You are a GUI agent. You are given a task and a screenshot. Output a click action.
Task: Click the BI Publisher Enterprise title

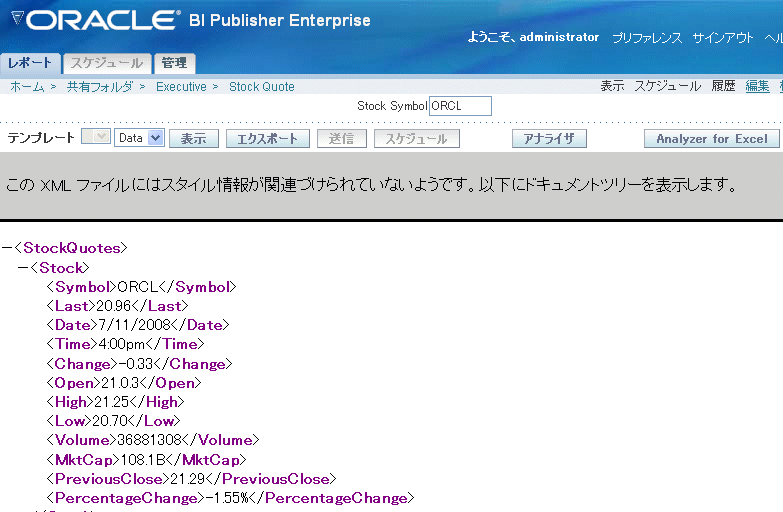pyautogui.click(x=280, y=20)
